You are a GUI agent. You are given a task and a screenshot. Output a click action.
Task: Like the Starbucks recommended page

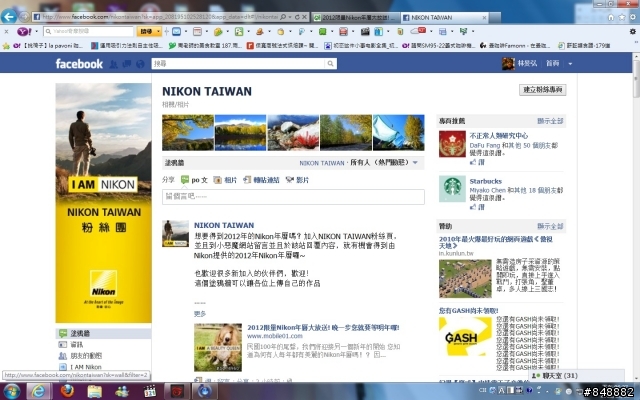coord(477,207)
